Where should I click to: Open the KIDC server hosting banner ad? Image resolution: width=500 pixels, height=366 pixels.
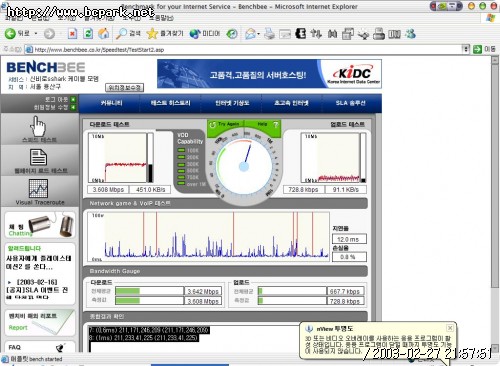pyautogui.click(x=269, y=74)
